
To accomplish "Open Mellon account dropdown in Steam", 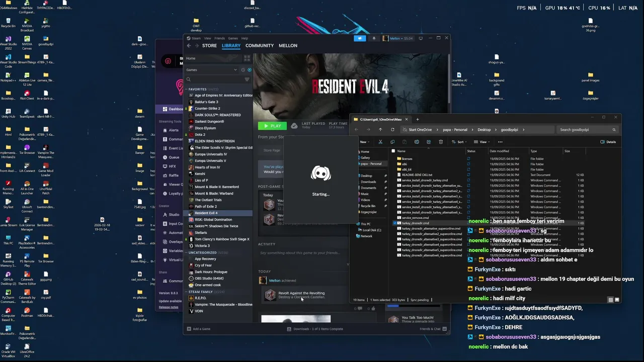I will click(397, 38).
